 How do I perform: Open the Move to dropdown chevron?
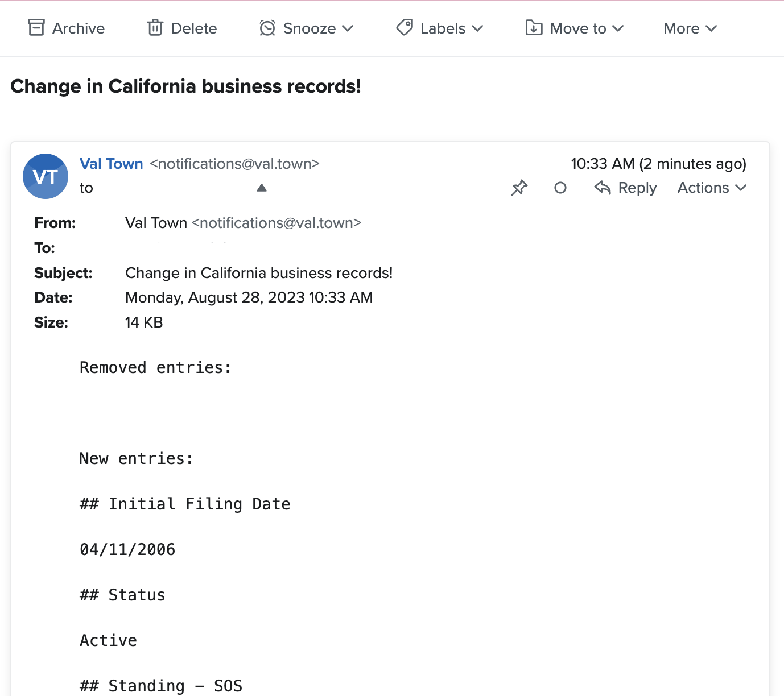[618, 28]
